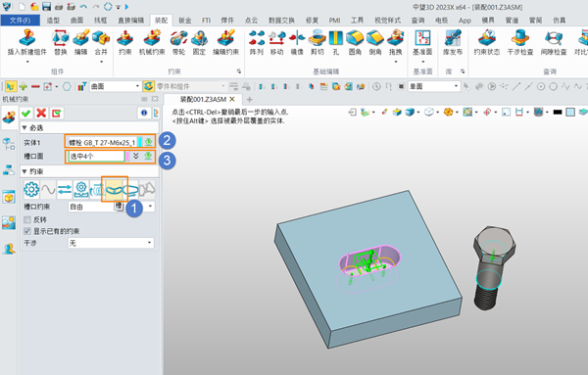Click the blue info icon in constraint panel
Image resolution: width=588 pixels, height=375 pixels.
(x=144, y=113)
